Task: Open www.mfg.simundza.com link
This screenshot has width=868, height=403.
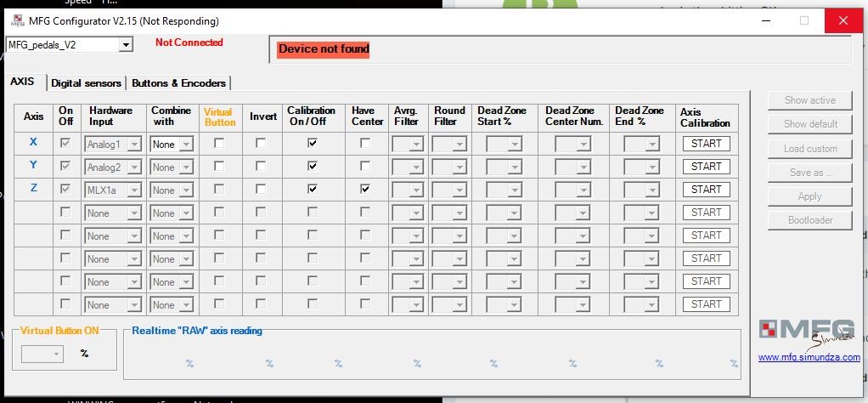Action: (809, 358)
